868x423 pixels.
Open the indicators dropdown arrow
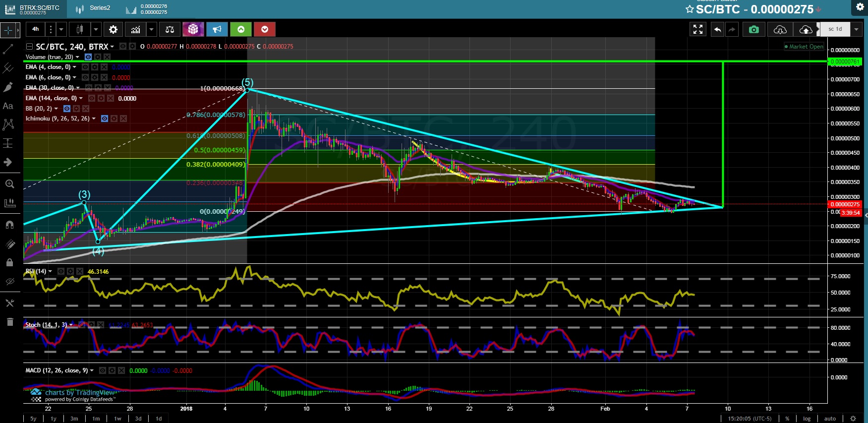tap(152, 29)
